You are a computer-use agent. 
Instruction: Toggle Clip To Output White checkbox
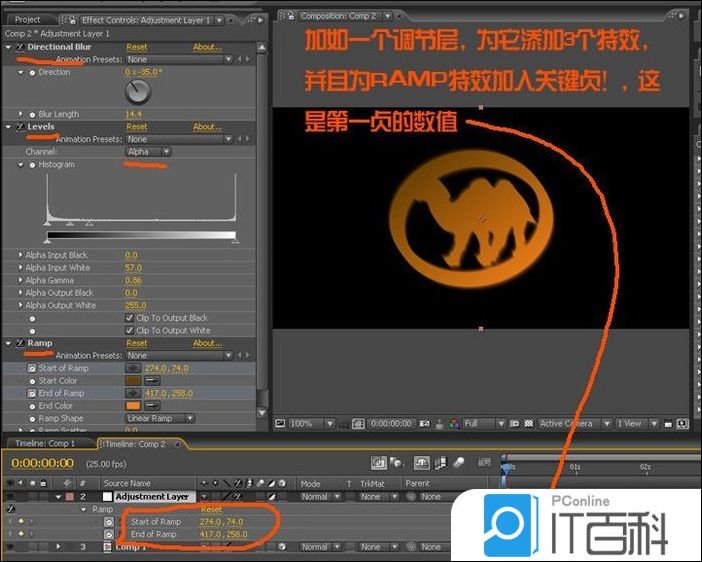129,330
